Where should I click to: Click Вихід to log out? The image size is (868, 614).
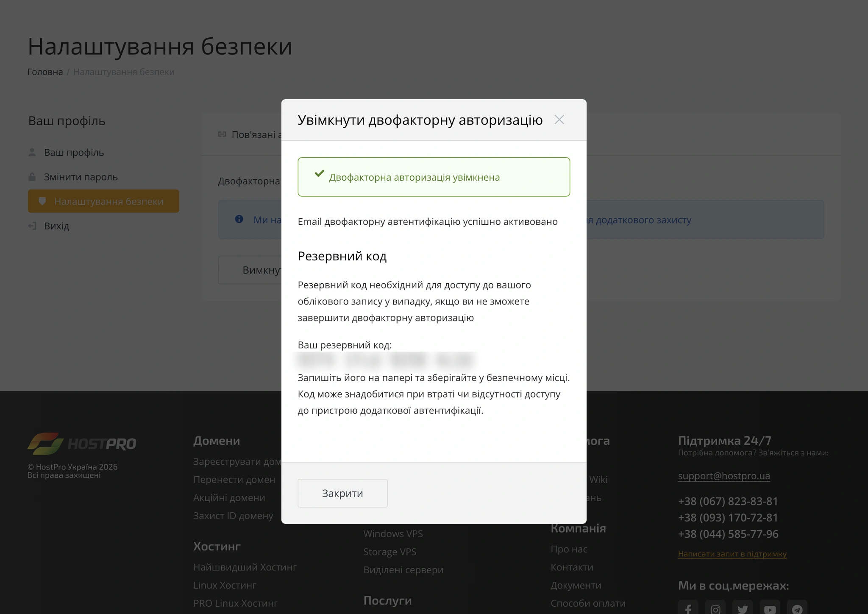pyautogui.click(x=56, y=226)
